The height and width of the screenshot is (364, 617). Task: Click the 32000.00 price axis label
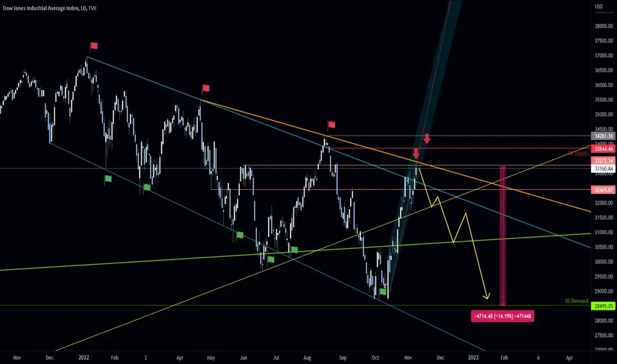coord(604,203)
